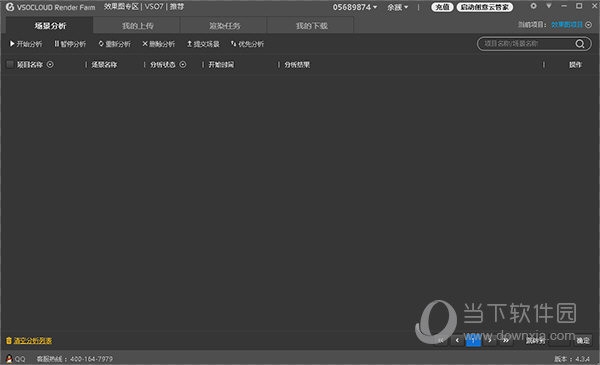Go to first page with double-left arrow
The width and height of the screenshot is (600, 365).
click(x=441, y=340)
